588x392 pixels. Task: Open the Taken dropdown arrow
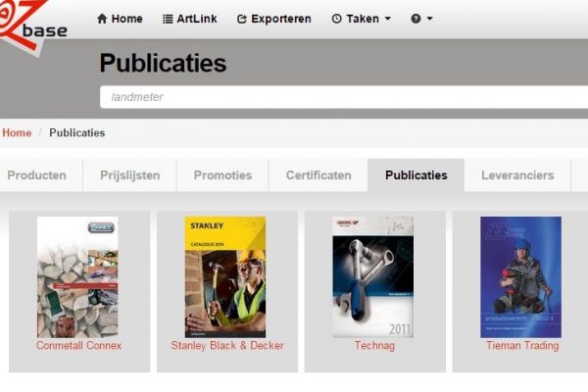388,18
